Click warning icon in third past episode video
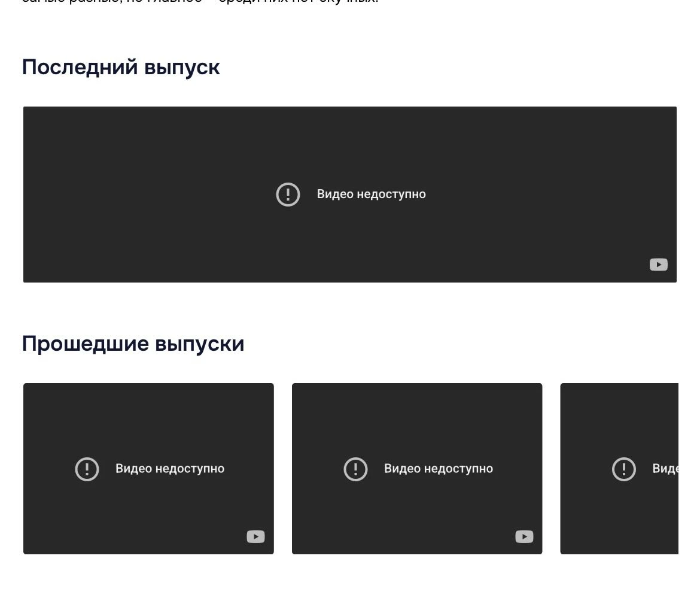700x595 pixels. click(623, 469)
